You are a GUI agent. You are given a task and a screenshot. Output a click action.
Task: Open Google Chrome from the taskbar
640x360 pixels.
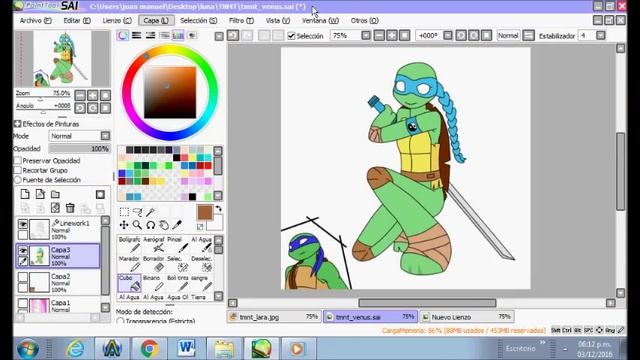149,349
